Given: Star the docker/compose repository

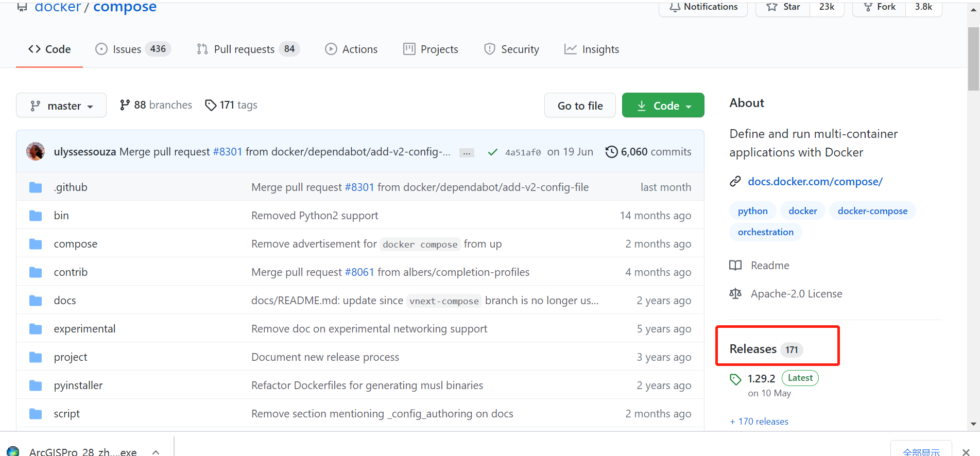Looking at the screenshot, I should [x=783, y=7].
